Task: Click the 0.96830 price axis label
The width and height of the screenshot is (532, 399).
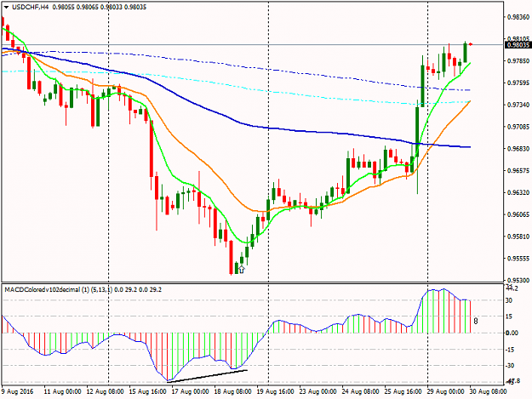Action: pos(518,149)
